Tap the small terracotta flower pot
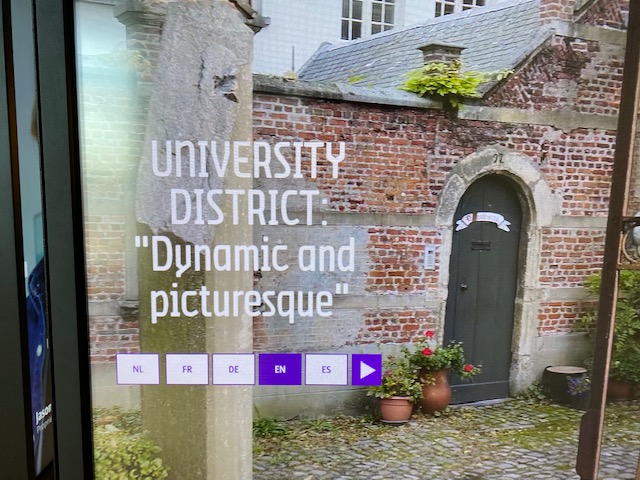640x480 pixels. (x=396, y=407)
